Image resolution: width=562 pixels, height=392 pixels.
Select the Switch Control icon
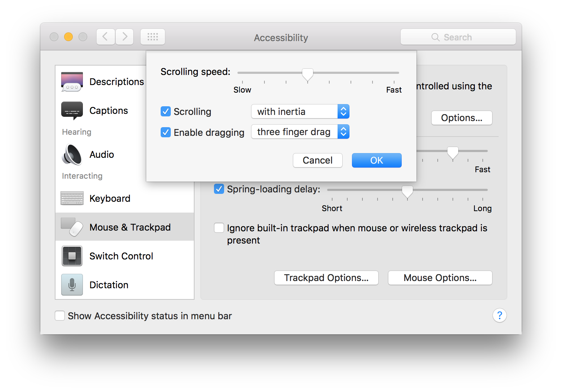[x=72, y=256]
